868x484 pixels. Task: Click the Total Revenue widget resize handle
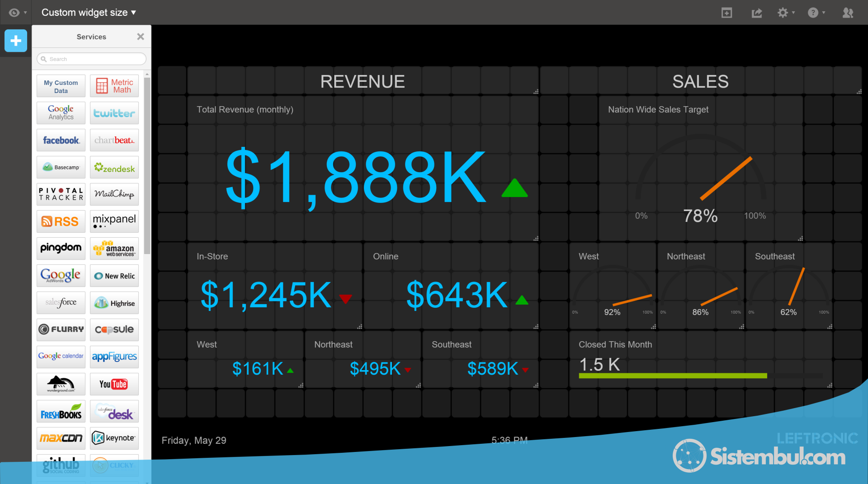536,238
